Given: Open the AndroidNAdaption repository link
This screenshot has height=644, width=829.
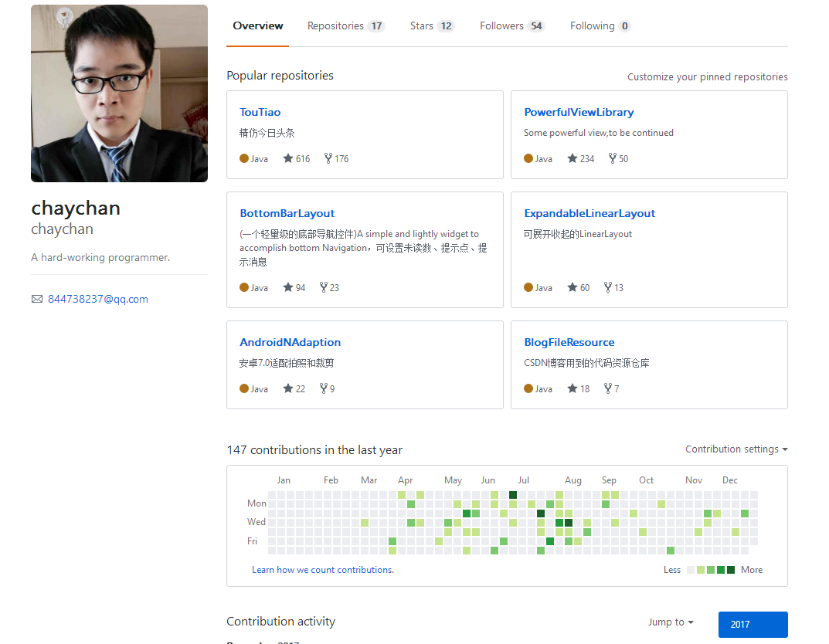Looking at the screenshot, I should click(290, 342).
